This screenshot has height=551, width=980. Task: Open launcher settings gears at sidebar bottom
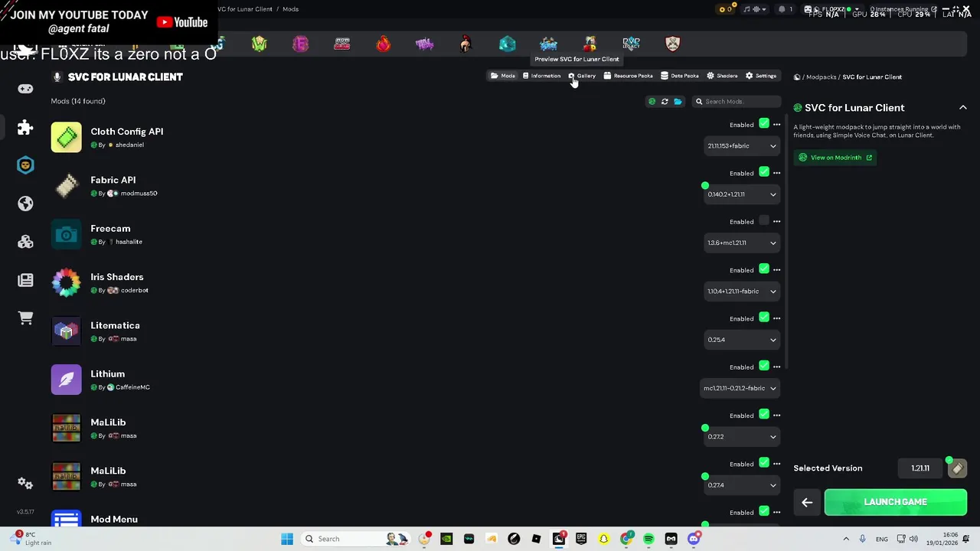click(x=25, y=483)
